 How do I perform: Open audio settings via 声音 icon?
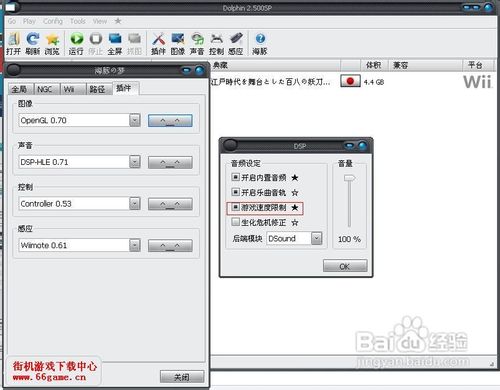(x=197, y=39)
